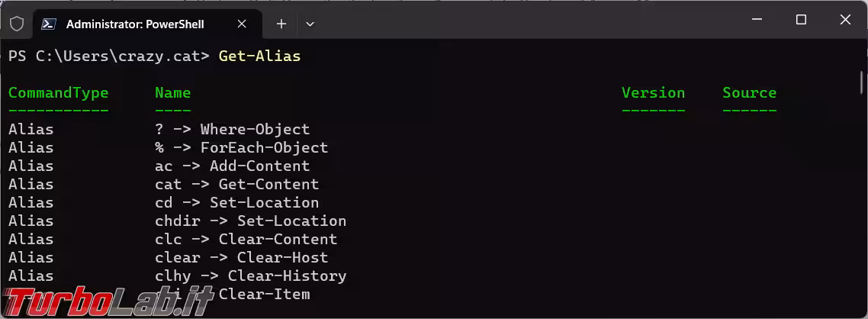Click the cat -> Get-Content alias line
The image size is (868, 319).
236,184
